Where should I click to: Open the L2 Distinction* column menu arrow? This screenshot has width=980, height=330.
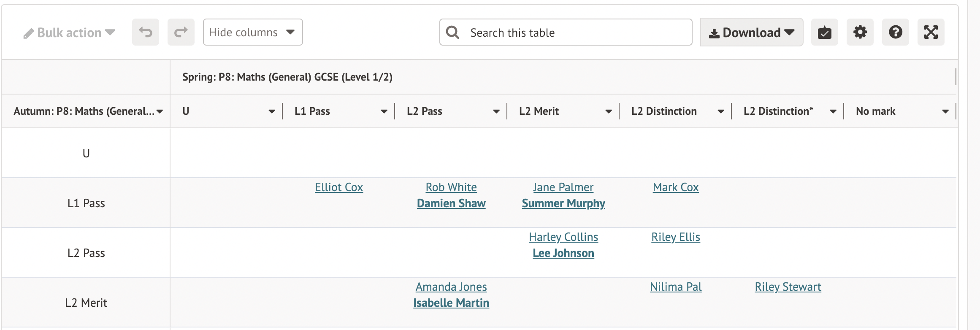tap(833, 111)
